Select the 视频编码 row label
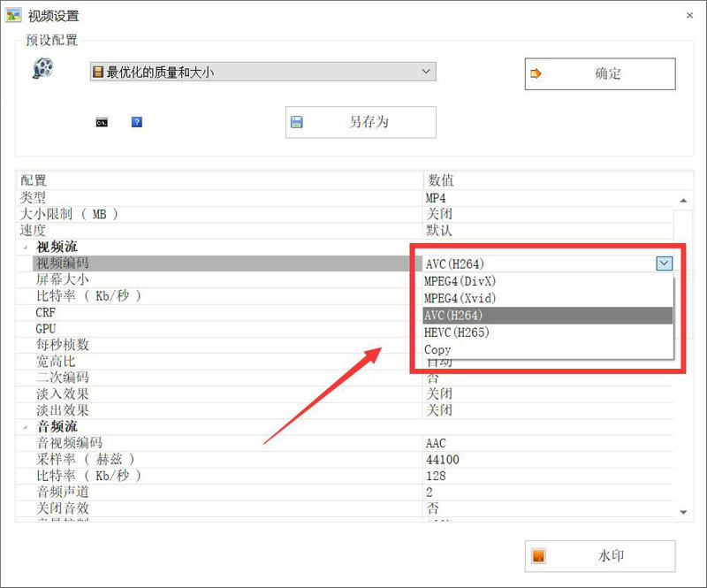This screenshot has height=588, width=707. pos(63,263)
